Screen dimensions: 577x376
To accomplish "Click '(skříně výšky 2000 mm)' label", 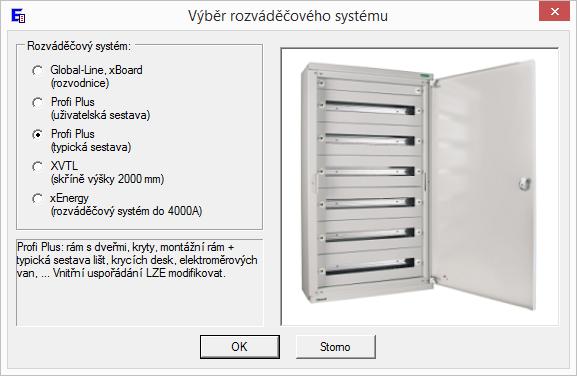I will coord(107,179).
